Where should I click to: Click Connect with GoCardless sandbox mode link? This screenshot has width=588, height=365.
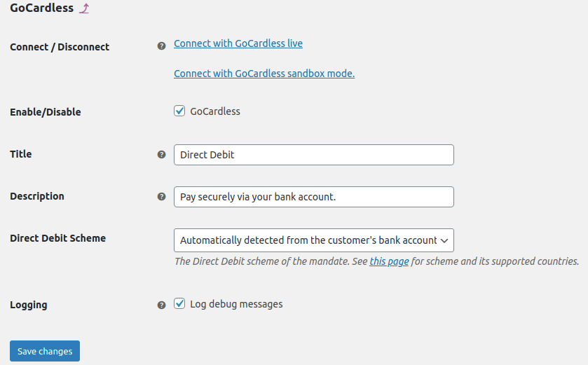264,74
